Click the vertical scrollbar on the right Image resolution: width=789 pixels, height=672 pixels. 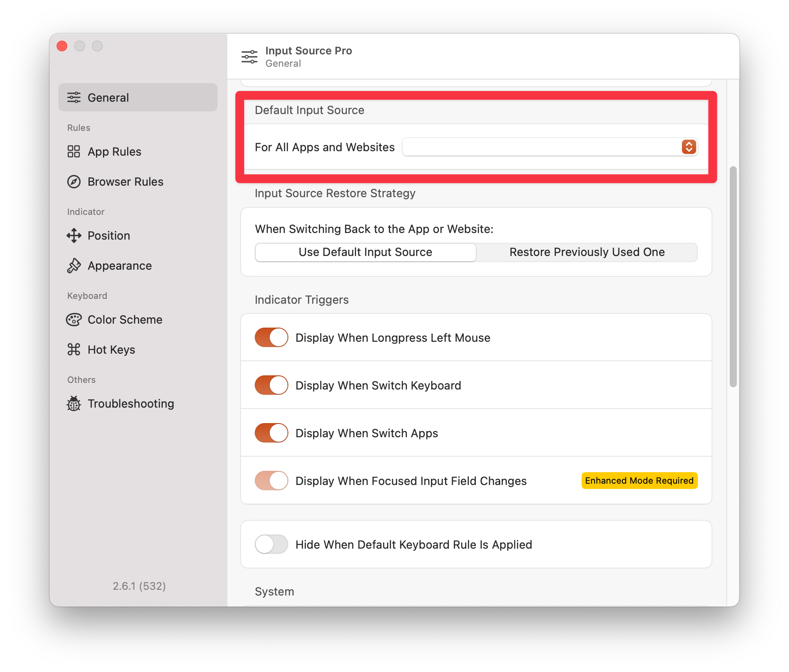tap(733, 276)
